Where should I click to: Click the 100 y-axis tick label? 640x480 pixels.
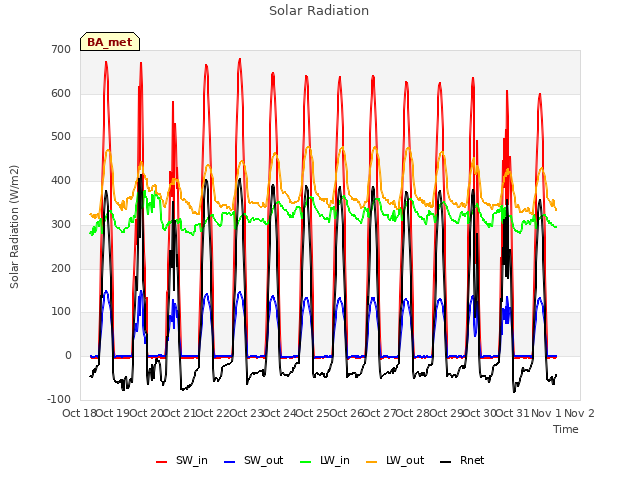(x=61, y=312)
